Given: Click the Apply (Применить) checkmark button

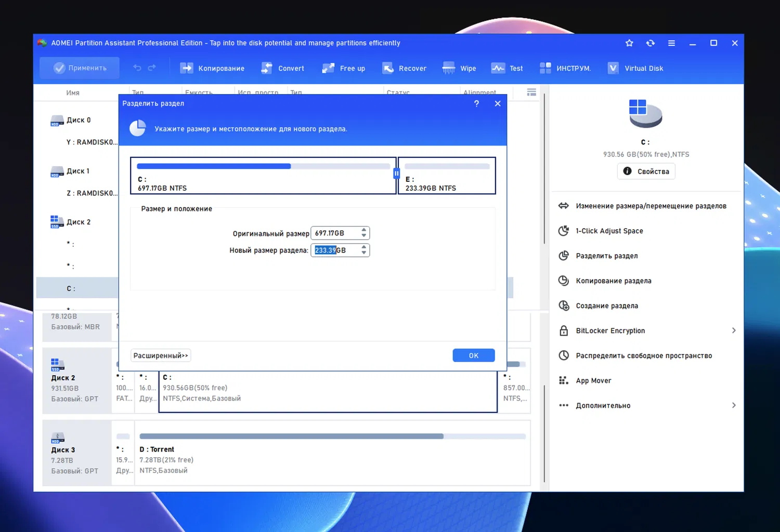Looking at the screenshot, I should (x=80, y=68).
